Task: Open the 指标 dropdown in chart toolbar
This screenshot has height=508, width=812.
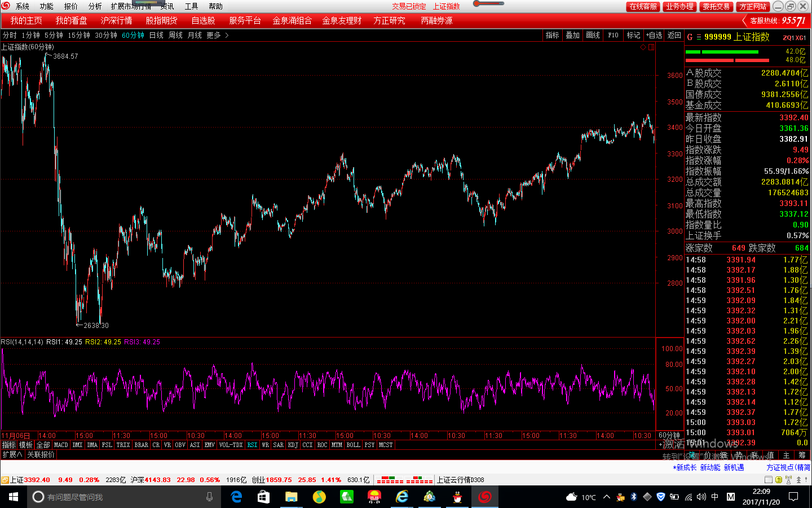Action: point(552,35)
